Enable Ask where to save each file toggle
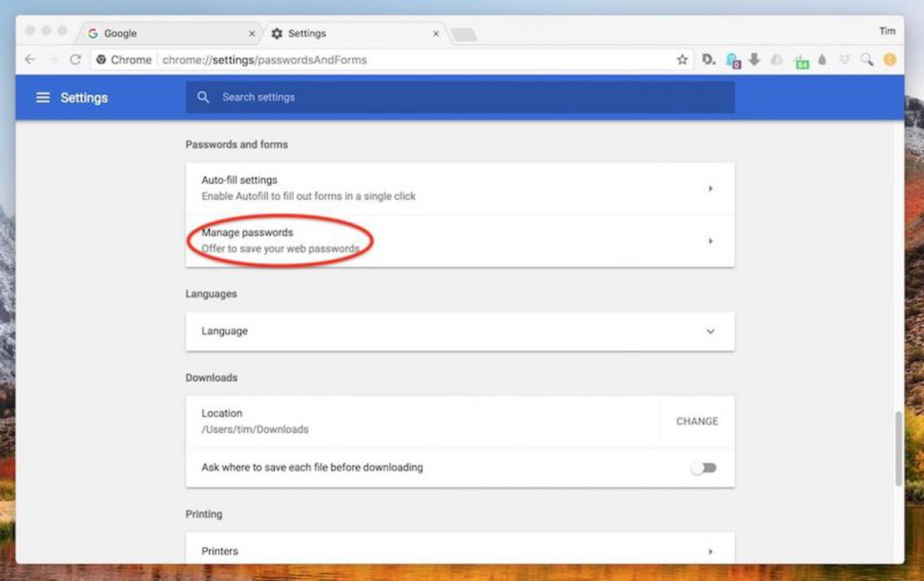This screenshot has height=581, width=924. (x=704, y=468)
